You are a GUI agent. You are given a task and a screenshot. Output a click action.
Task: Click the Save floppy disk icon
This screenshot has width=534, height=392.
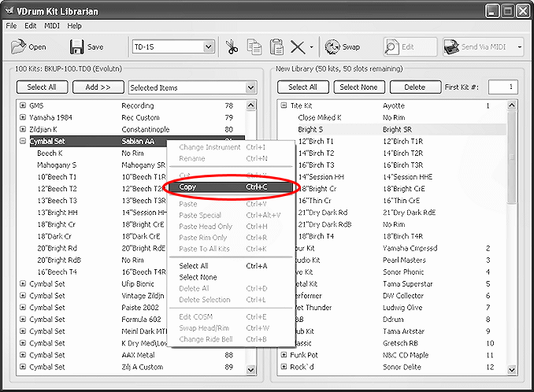76,47
